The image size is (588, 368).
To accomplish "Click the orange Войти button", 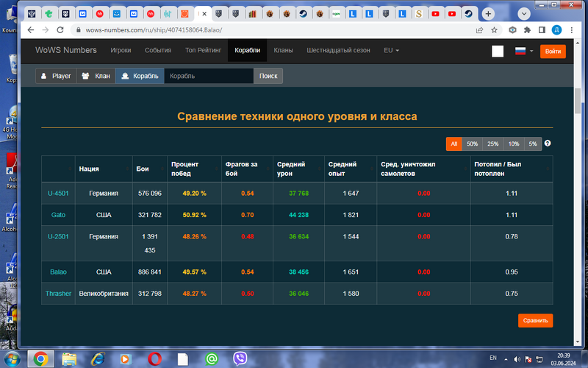I will click(x=553, y=52).
